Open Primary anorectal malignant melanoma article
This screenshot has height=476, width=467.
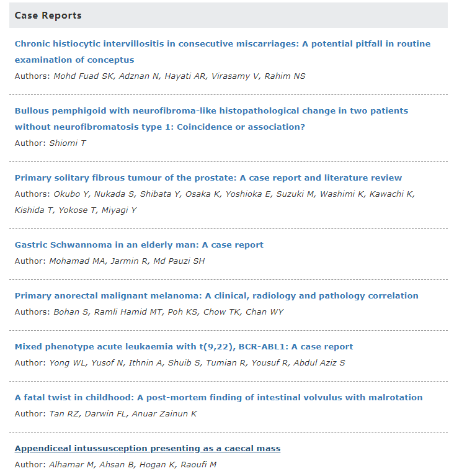point(216,296)
